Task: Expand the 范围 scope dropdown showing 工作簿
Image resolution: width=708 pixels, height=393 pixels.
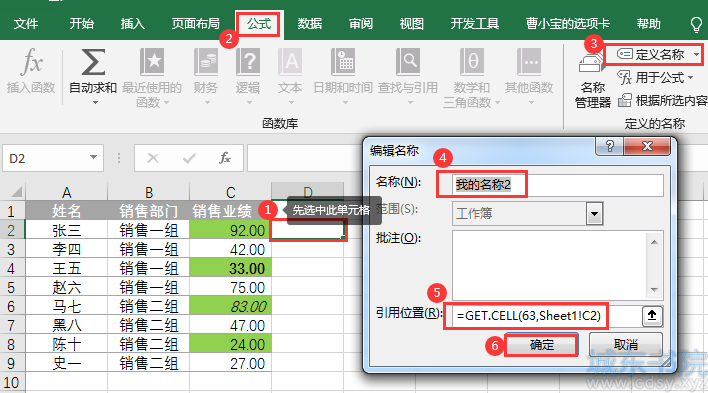Action: (595, 214)
